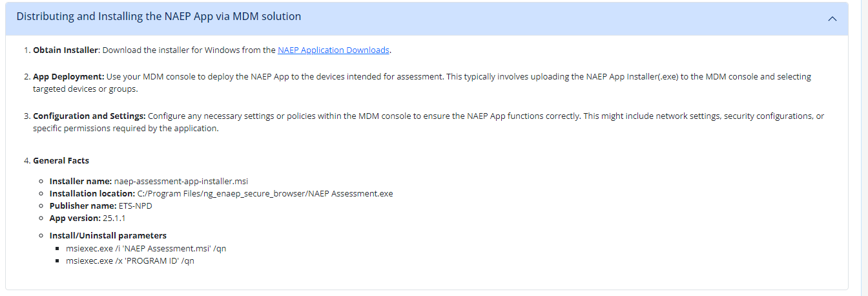This screenshot has height=296, width=868.
Task: Click the 'specific permissions required by the application' text
Action: pos(126,129)
